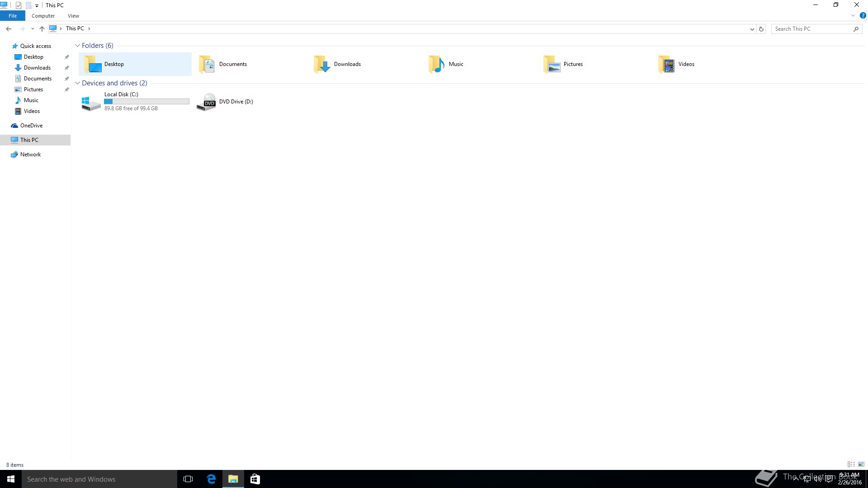Expand the ribbon with the chevron
868x488 pixels.
853,15
